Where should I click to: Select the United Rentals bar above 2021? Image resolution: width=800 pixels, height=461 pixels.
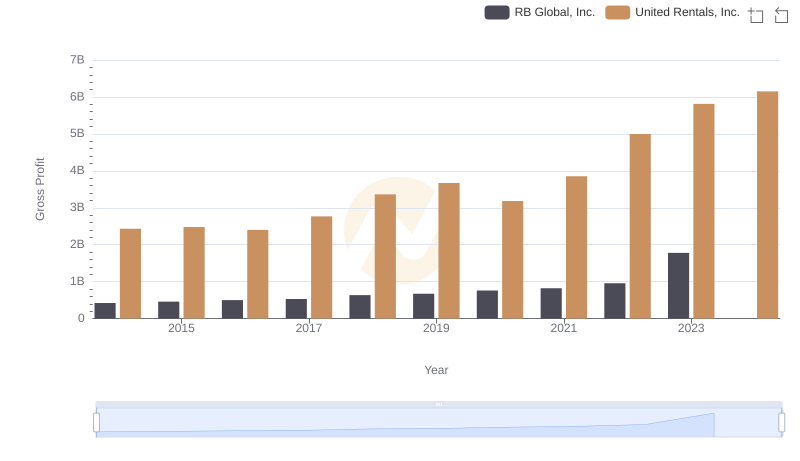coord(576,247)
